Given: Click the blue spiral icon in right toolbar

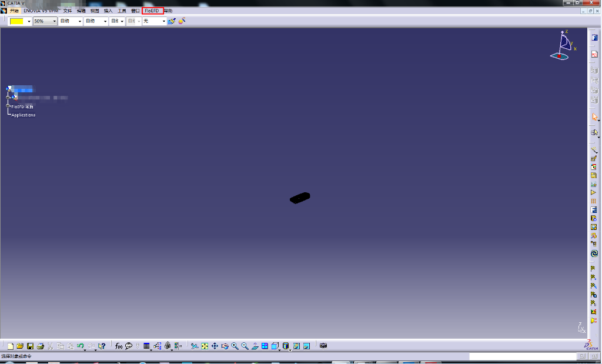Looking at the screenshot, I should (x=594, y=253).
